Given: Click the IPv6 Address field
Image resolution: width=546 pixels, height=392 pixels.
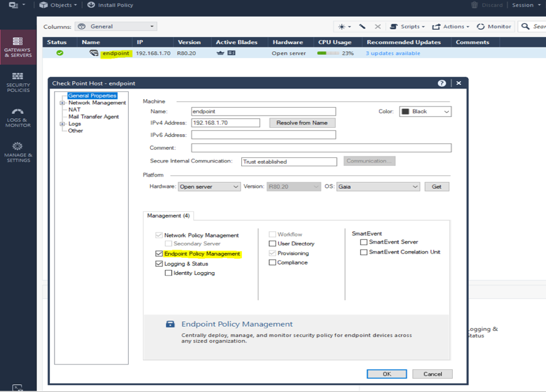Looking at the screenshot, I should (x=263, y=135).
